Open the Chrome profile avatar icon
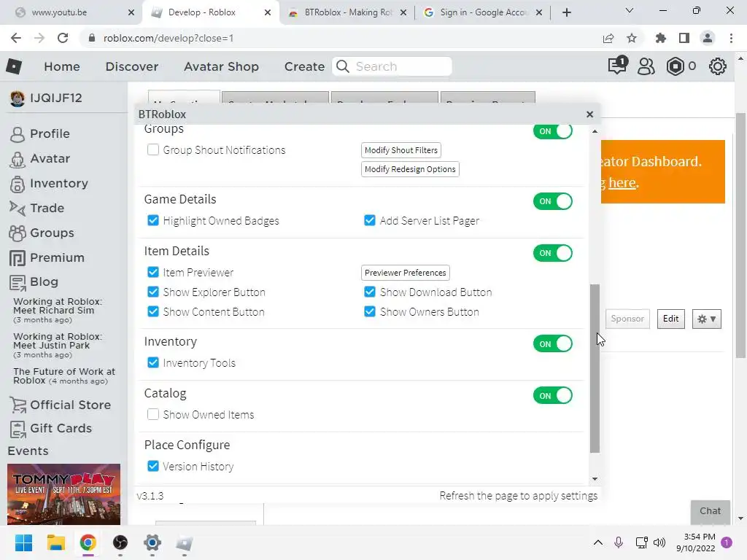747x560 pixels. point(708,38)
